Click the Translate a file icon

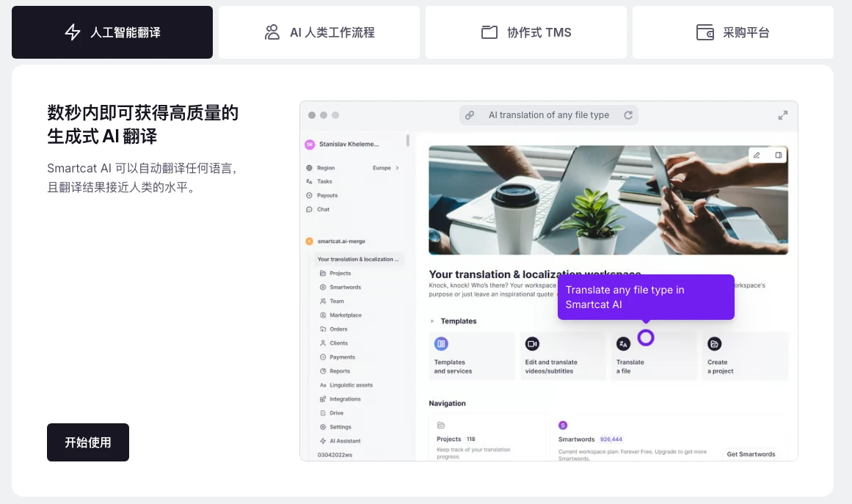623,344
